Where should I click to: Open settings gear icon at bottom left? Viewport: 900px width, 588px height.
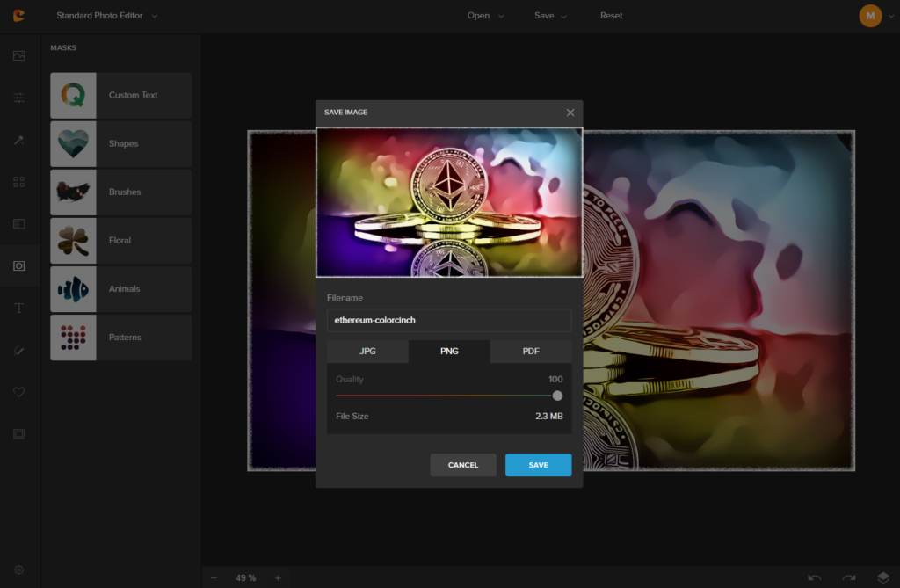click(19, 570)
